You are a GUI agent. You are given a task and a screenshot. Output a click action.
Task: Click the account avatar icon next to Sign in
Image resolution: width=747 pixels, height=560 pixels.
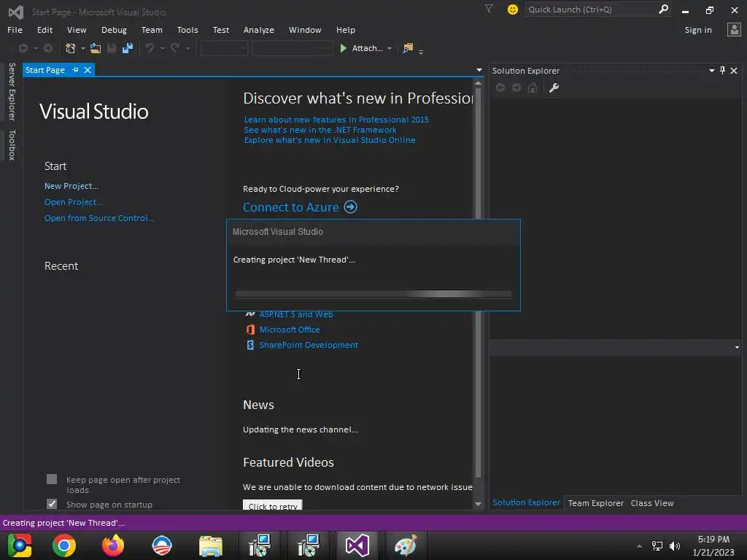click(x=734, y=29)
